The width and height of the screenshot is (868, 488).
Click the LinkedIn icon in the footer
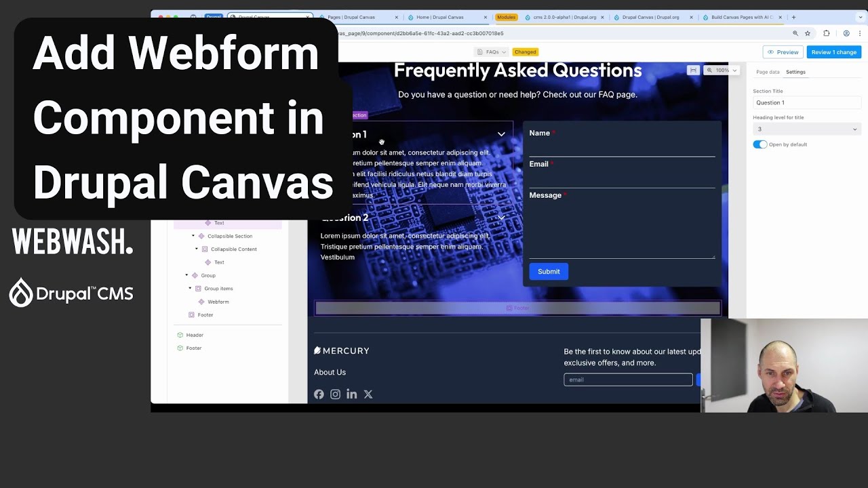coord(351,394)
